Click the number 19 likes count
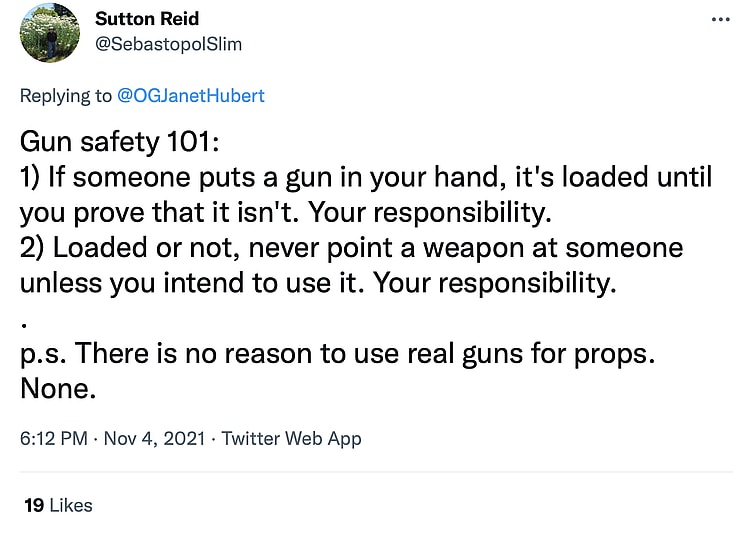750x535 pixels. coord(33,505)
